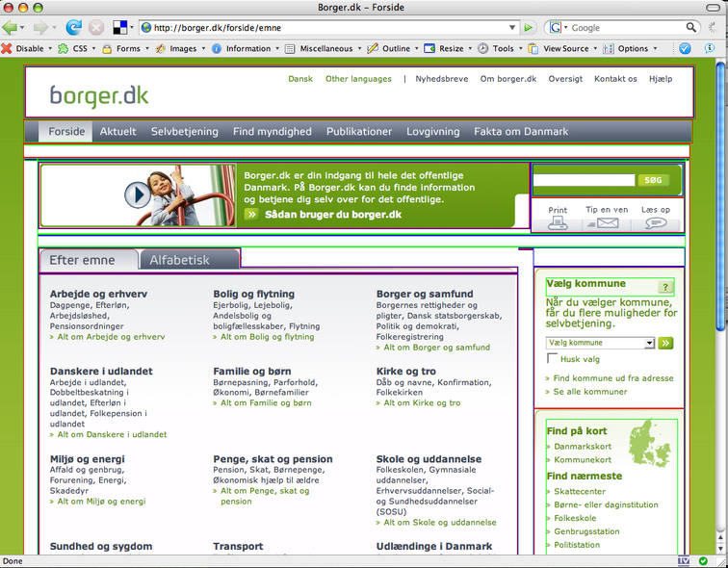This screenshot has width=728, height=568.
Task: Expand the URL history dropdown arrow
Action: (512, 28)
